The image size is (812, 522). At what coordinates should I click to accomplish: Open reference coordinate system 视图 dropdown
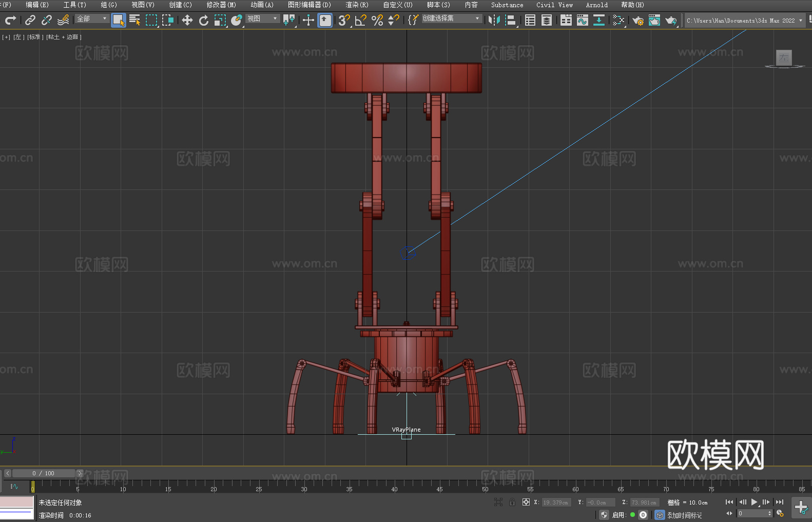[x=262, y=18]
